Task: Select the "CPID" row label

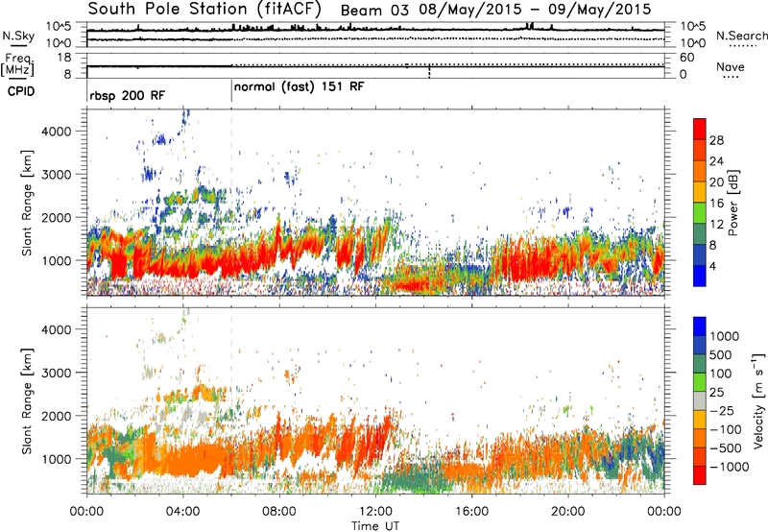Action: 21,91
